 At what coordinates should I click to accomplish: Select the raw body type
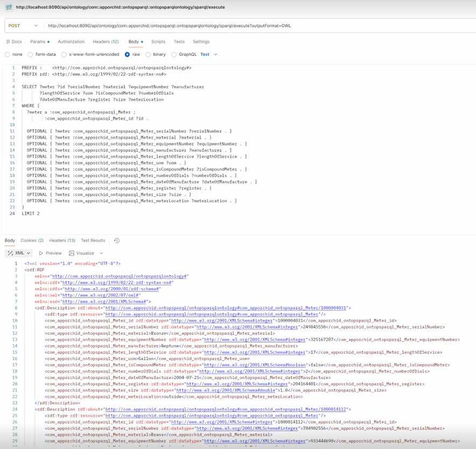point(127,54)
